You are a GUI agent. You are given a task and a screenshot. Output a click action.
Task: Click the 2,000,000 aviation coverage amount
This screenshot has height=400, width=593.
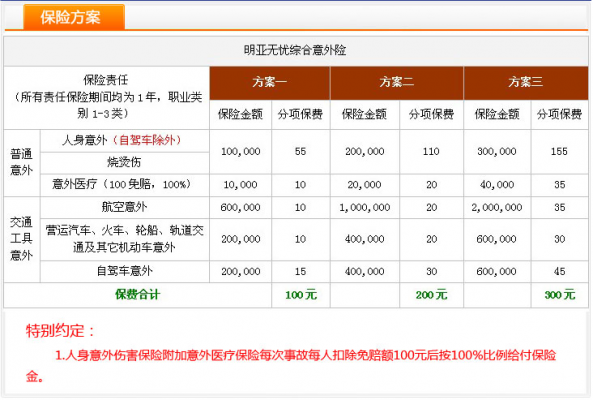point(497,207)
